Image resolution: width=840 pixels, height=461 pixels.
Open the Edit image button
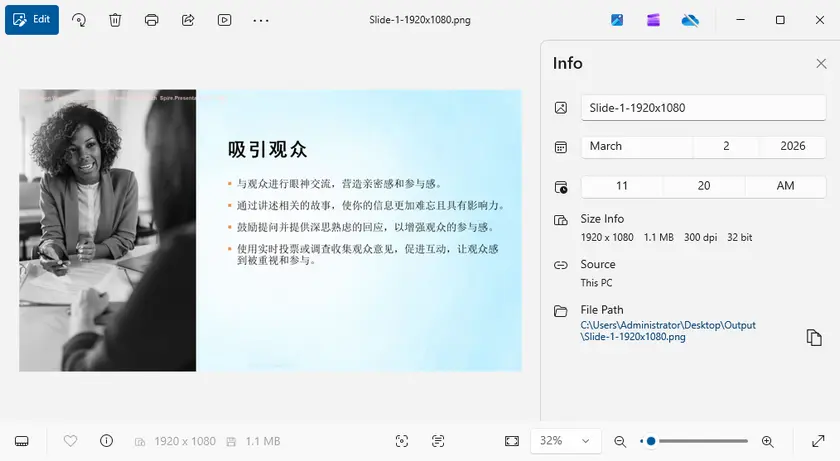pyautogui.click(x=32, y=20)
